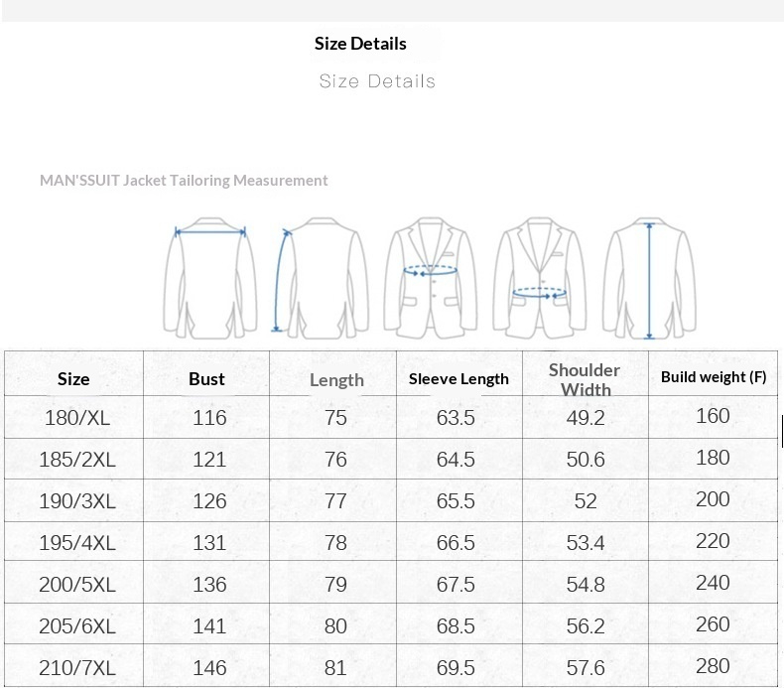This screenshot has width=784, height=688.
Task: Click the MAN'SSUIT Jacket Tailoring Measurement label
Action: [184, 180]
